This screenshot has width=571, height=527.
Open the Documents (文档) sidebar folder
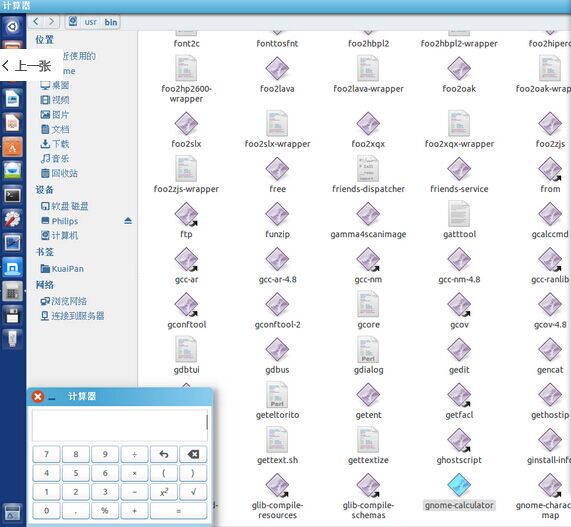point(55,129)
